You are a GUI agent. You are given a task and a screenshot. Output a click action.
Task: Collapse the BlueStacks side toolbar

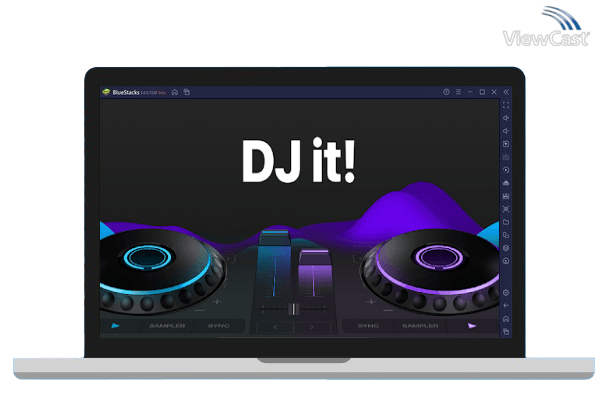coord(506,92)
